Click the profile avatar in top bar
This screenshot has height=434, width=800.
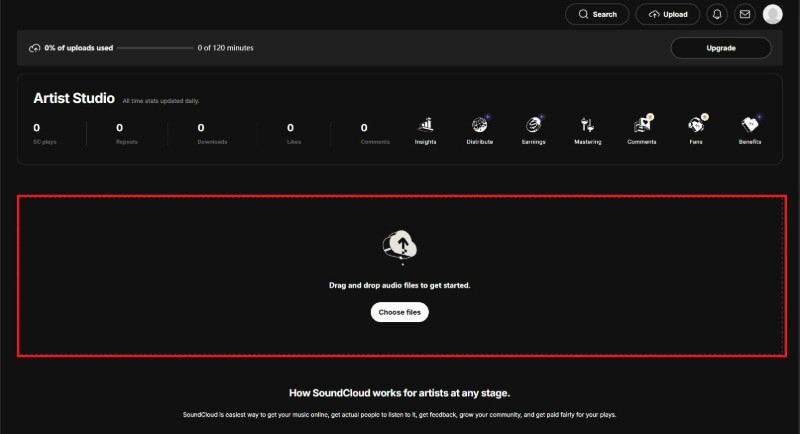(x=772, y=14)
